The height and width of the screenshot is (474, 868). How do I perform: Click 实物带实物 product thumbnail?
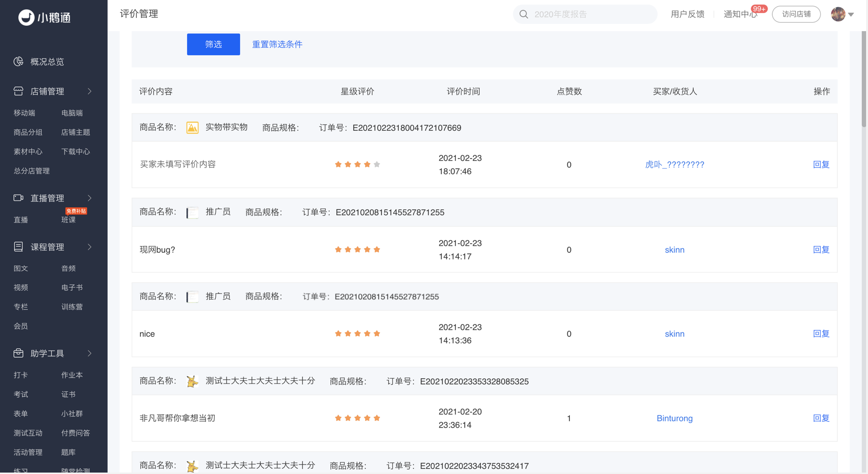(192, 128)
